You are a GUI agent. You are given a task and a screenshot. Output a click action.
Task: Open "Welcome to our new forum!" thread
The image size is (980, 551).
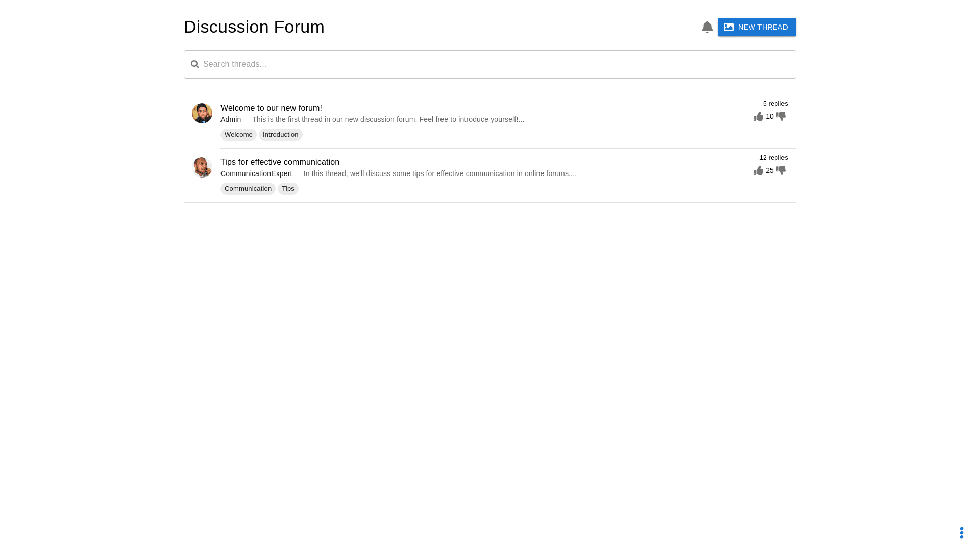point(271,108)
